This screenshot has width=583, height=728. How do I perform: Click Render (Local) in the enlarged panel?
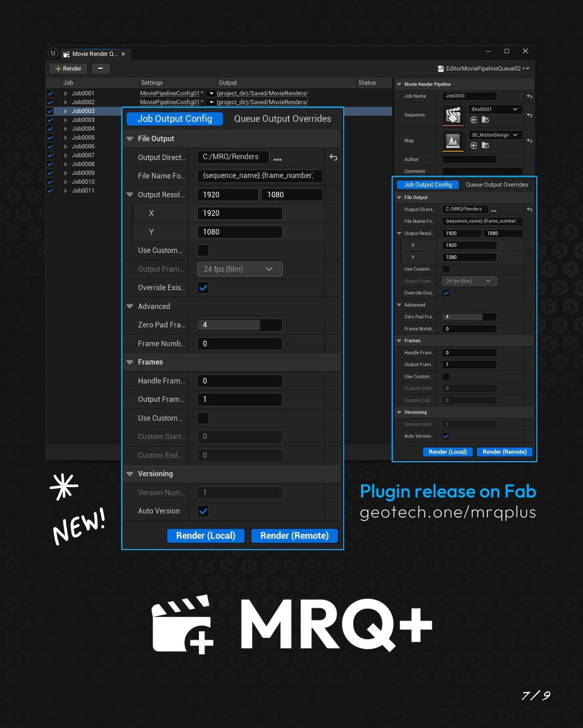click(x=206, y=535)
